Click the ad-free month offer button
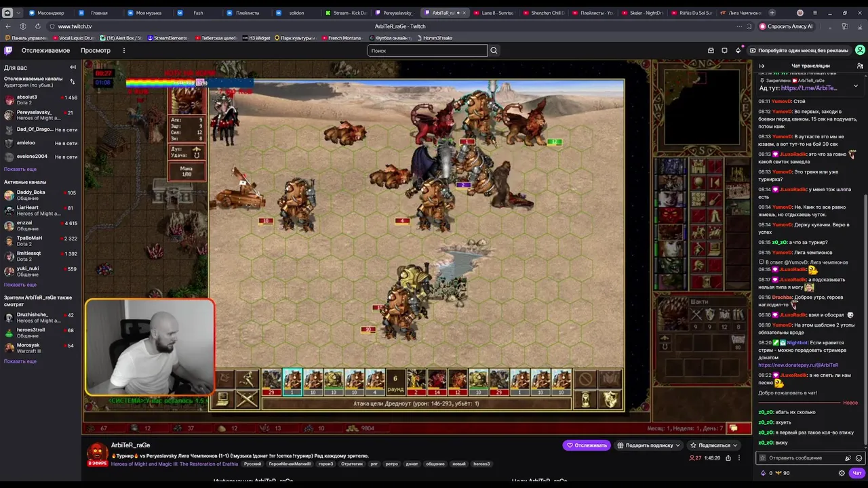Screen dimensions: 868x488 pos(798,50)
